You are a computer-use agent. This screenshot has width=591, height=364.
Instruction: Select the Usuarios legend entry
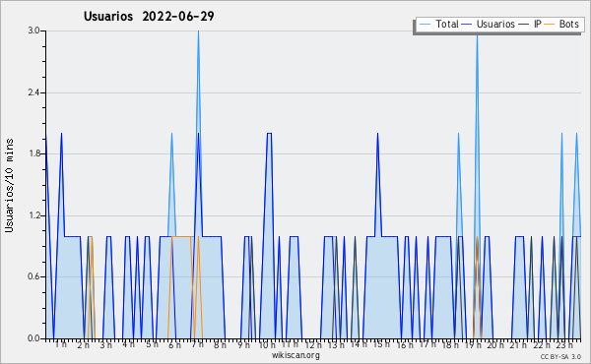coord(489,24)
